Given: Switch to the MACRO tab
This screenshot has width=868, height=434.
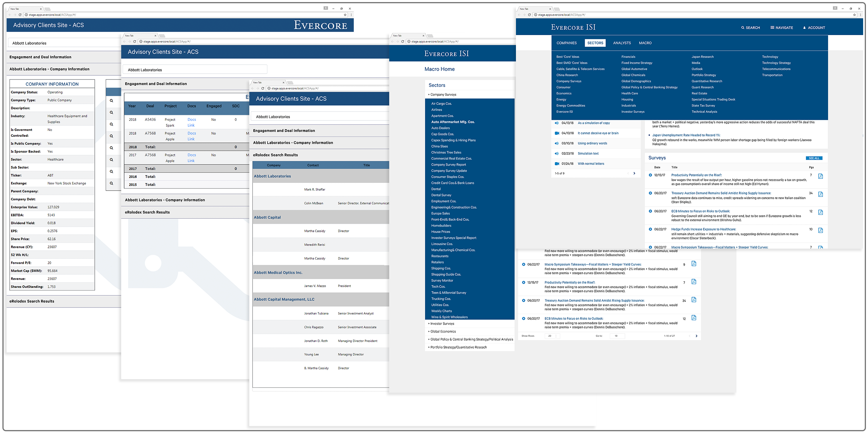Looking at the screenshot, I should click(x=645, y=43).
